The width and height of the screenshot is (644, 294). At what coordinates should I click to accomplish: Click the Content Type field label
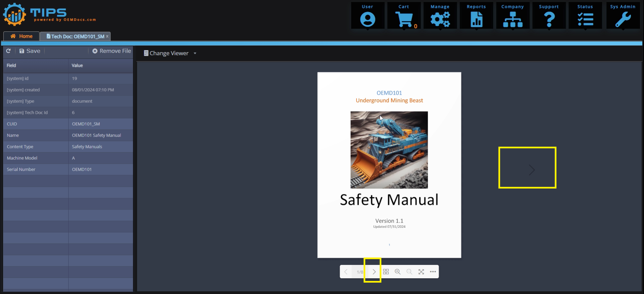[20, 147]
